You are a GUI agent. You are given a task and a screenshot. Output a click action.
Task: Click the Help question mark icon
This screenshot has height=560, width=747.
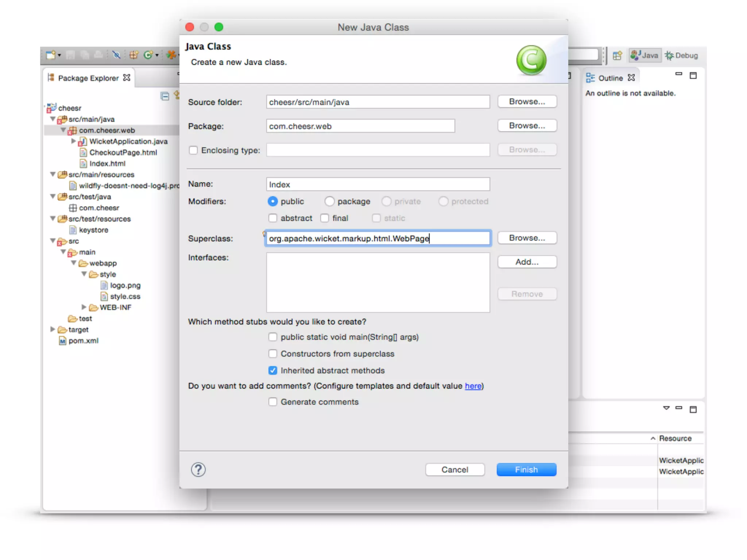198,470
